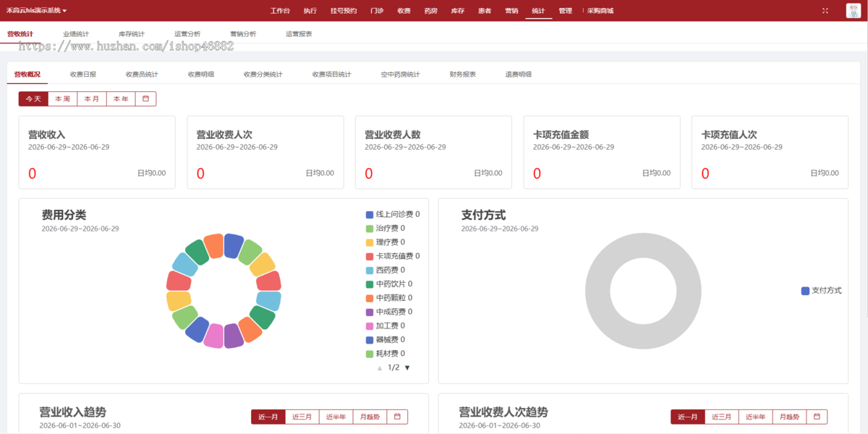
Task: Open the 库存 menu
Action: tap(457, 11)
